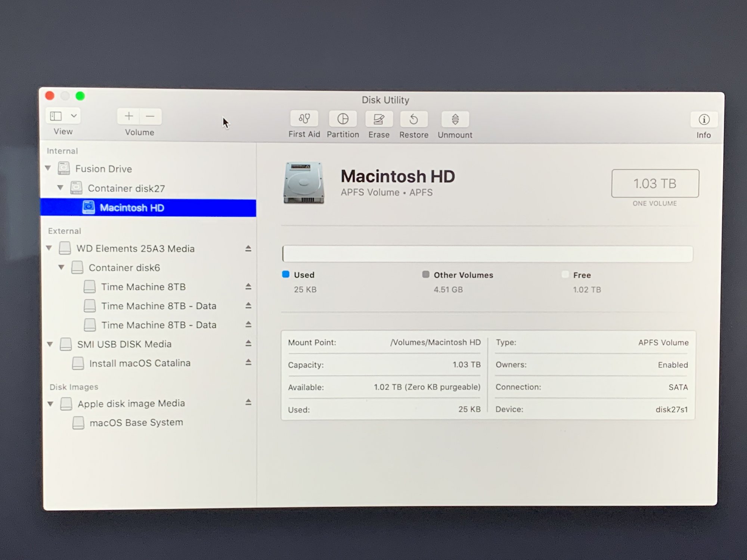Image resolution: width=747 pixels, height=560 pixels.
Task: Click the First Aid toolbar icon
Action: 304,119
